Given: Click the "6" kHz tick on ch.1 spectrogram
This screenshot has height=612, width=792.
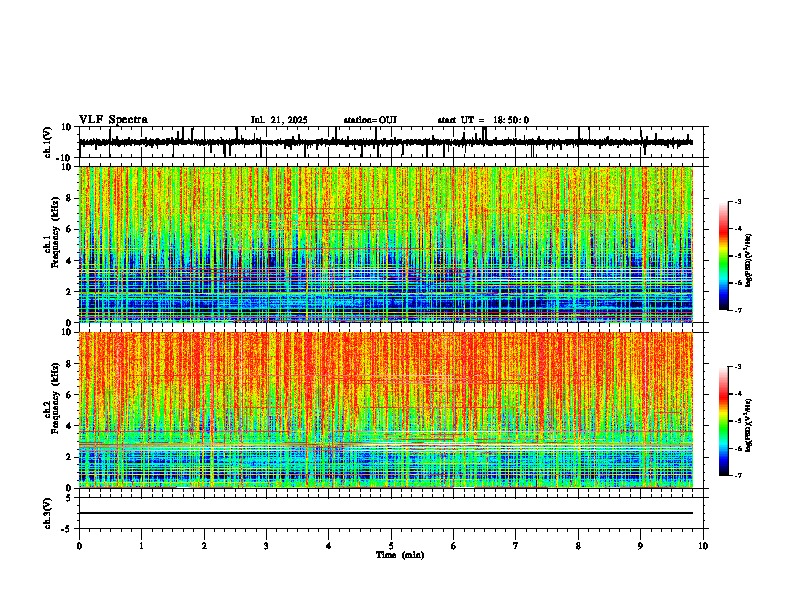Looking at the screenshot, I should click(70, 229).
